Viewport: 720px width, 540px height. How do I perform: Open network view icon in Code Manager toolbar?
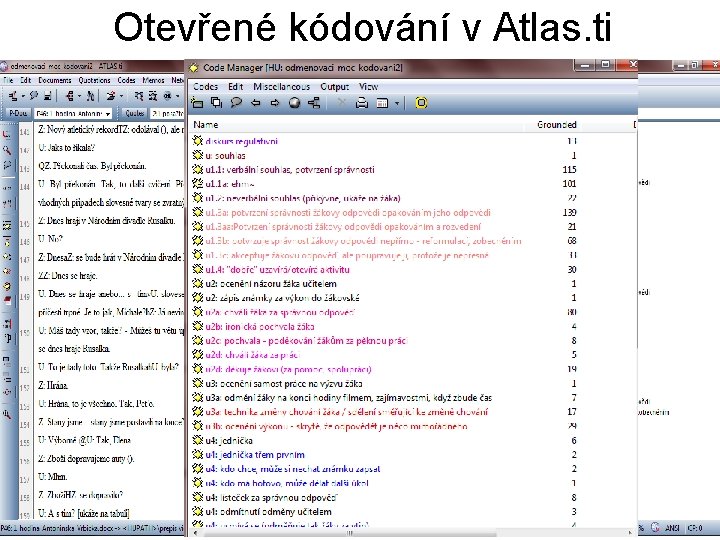click(x=314, y=103)
